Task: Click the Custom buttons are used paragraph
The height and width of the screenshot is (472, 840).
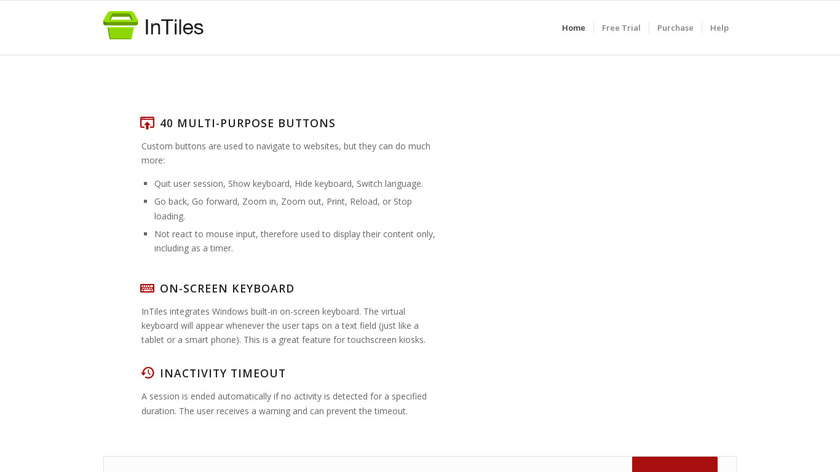Action: [x=286, y=153]
